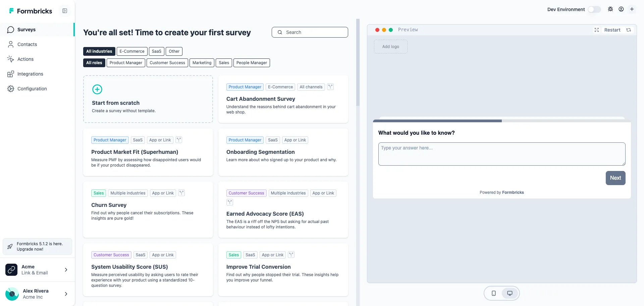Click the Next button in preview
Image resolution: width=644 pixels, height=306 pixels.
615,178
